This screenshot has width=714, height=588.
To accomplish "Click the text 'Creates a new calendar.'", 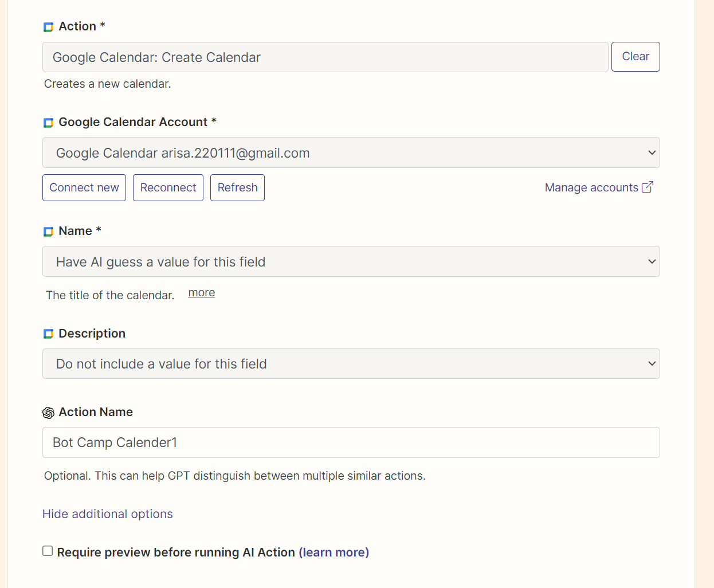I will tap(107, 84).
